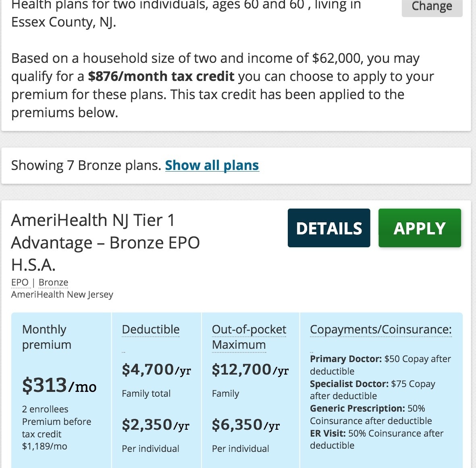Click the AmeriHealth New Jersey insurer name
The image size is (476, 468).
pyautogui.click(x=62, y=294)
